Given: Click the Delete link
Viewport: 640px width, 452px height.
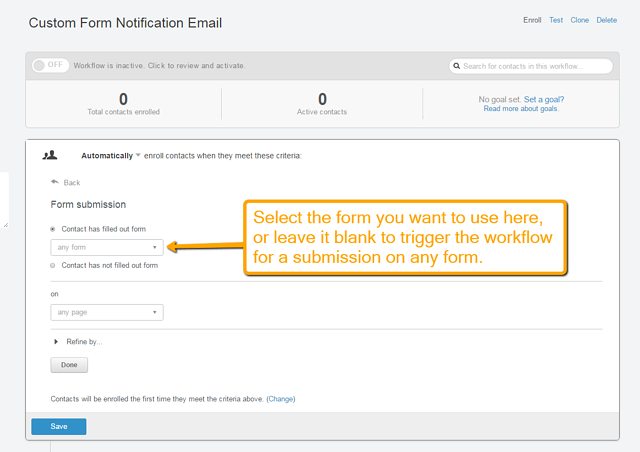Looking at the screenshot, I should click(607, 20).
